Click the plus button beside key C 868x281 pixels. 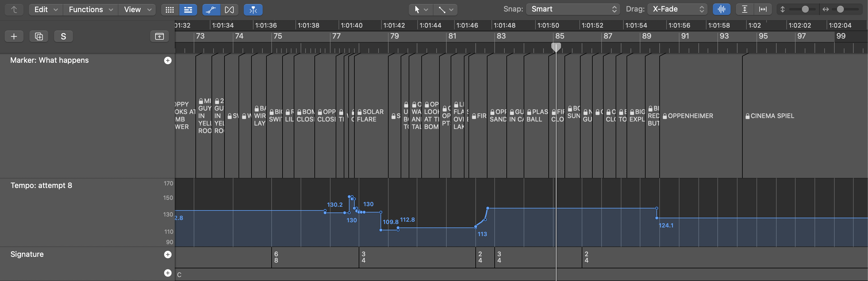[x=168, y=273]
